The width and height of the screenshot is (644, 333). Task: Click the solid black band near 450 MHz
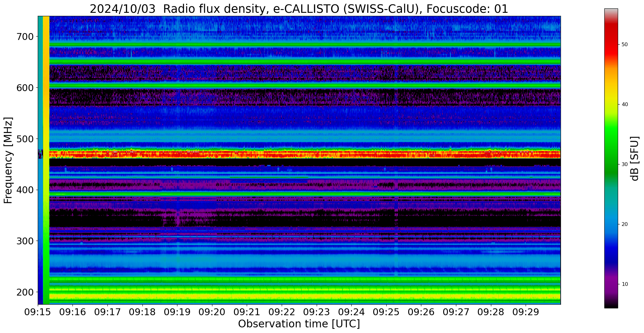[305, 162]
